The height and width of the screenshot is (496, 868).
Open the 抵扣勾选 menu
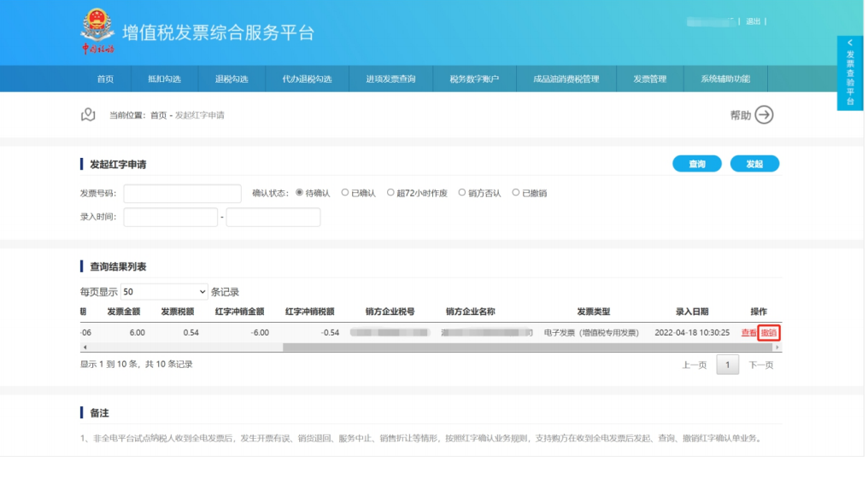[x=164, y=79]
